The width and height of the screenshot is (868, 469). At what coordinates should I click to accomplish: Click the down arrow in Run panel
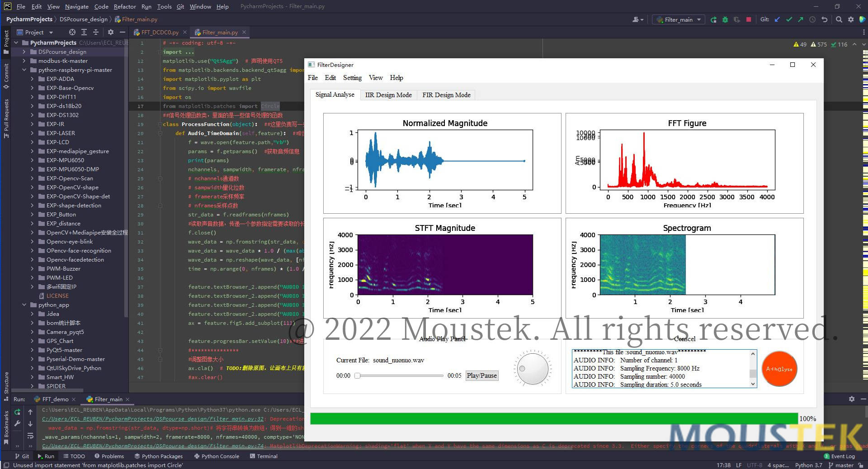coord(30,424)
